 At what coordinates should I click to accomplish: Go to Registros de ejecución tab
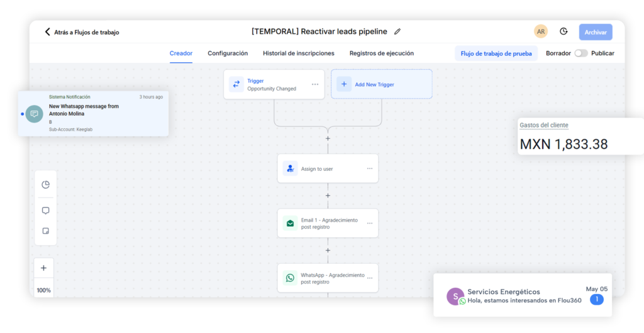click(382, 53)
